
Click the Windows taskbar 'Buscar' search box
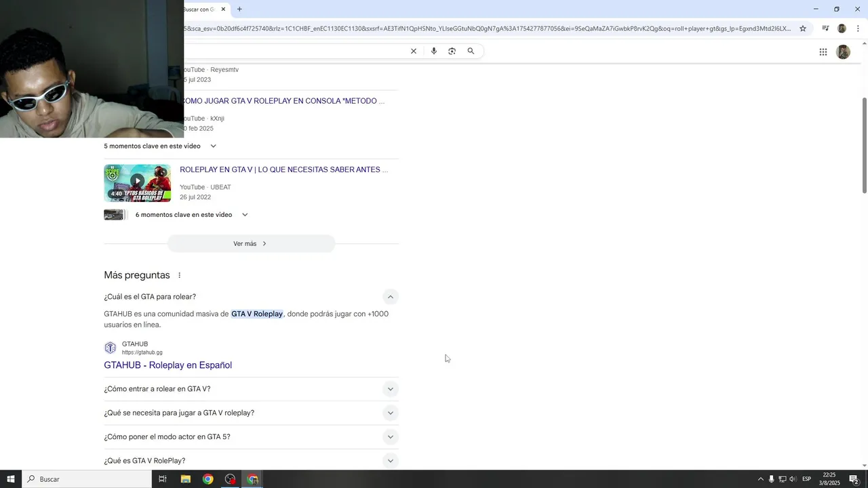(87, 479)
